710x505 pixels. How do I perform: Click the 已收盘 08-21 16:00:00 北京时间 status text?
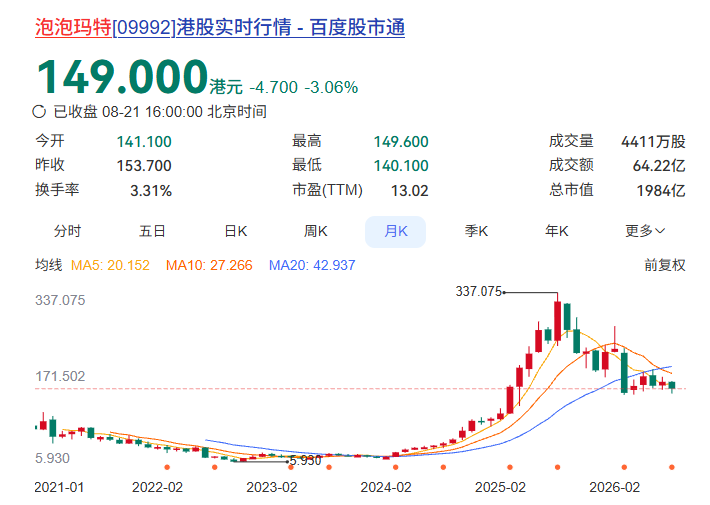click(160, 111)
